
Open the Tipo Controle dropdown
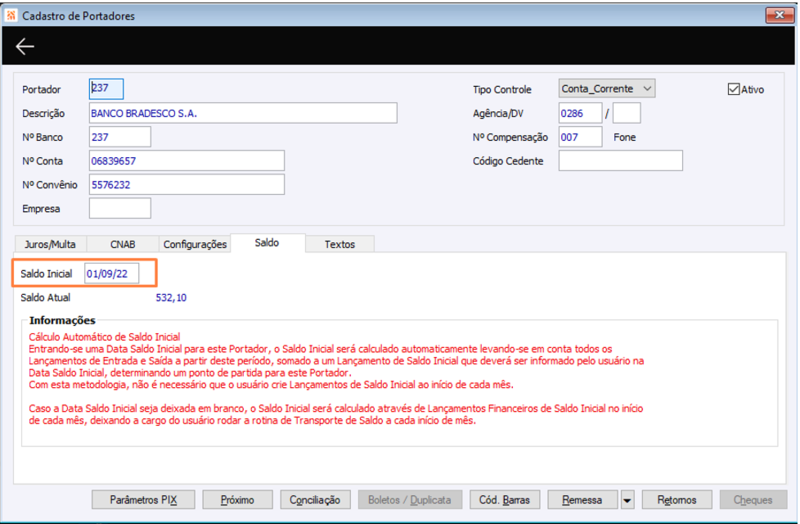click(x=607, y=89)
